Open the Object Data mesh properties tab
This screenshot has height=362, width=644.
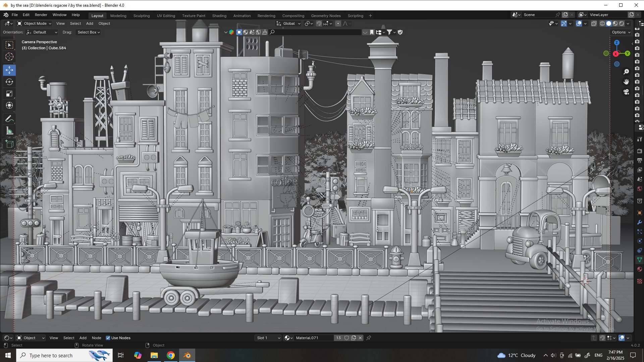[639, 260]
